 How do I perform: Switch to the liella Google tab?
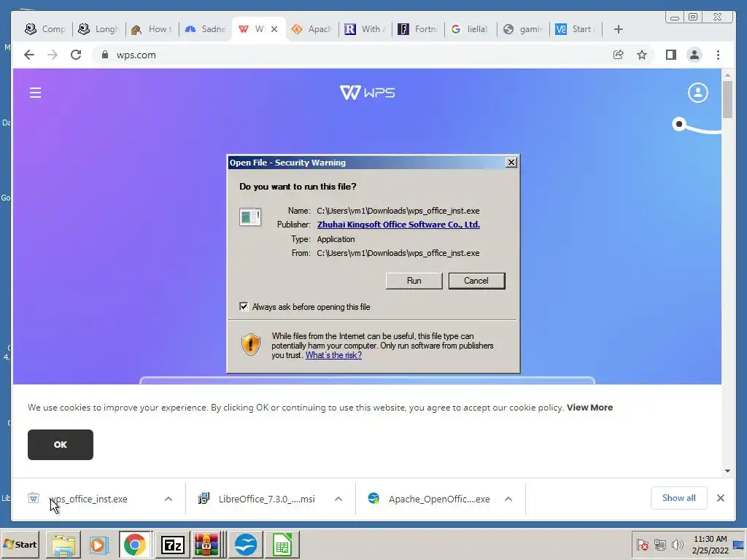coord(471,29)
